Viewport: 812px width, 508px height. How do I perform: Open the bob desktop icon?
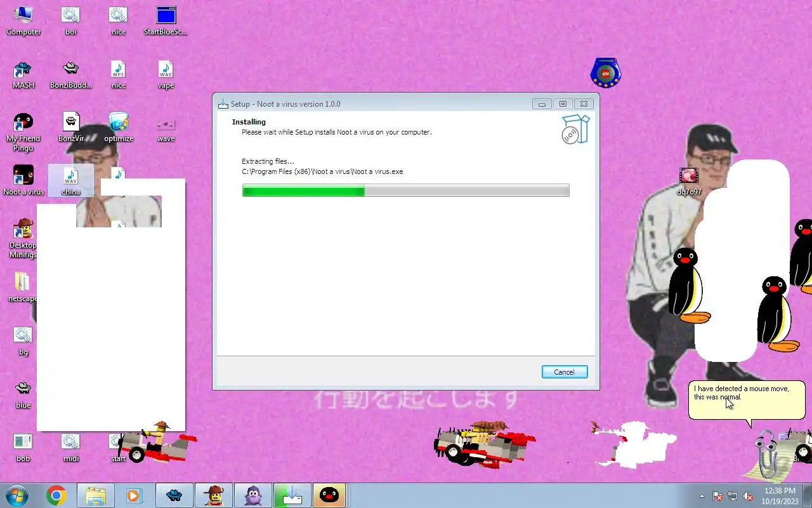23,448
